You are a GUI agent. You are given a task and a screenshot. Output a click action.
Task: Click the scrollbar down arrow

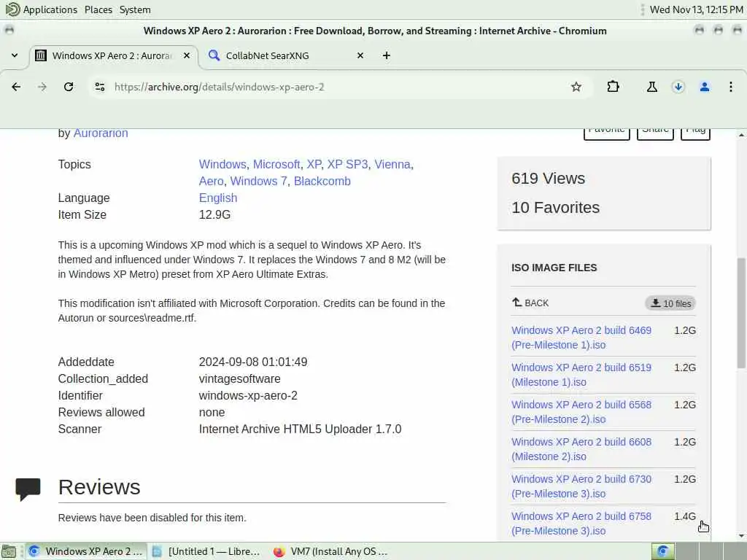click(x=741, y=536)
